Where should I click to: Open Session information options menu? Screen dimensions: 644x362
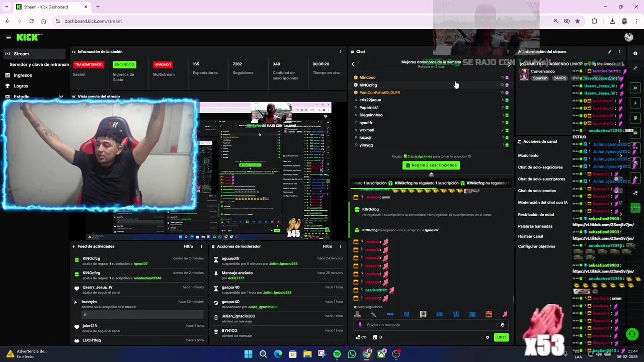tap(341, 52)
